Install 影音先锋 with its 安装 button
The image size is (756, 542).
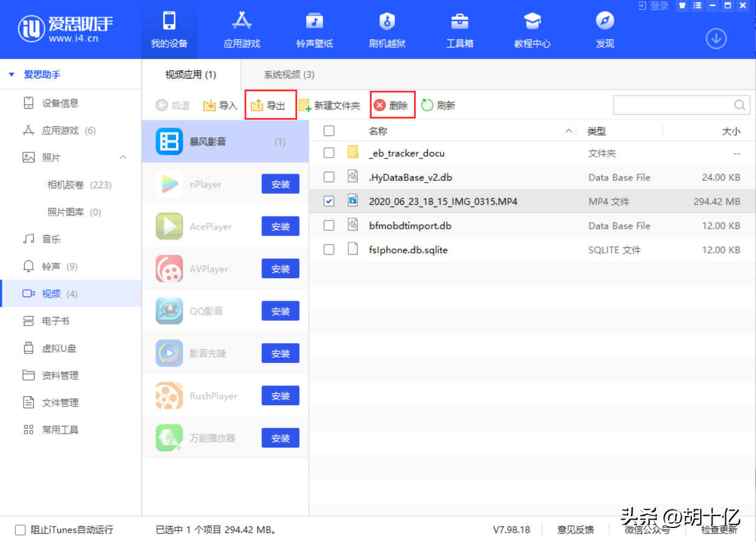(x=280, y=353)
